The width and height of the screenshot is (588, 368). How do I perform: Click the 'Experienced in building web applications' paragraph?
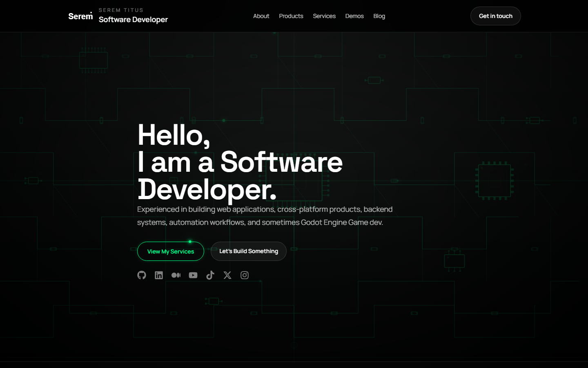265,216
